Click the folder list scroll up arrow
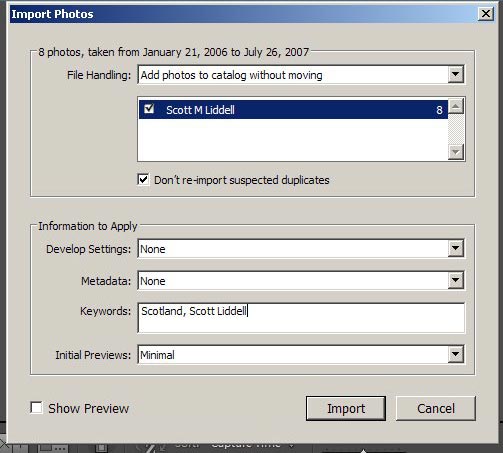The width and height of the screenshot is (503, 453). 456,106
